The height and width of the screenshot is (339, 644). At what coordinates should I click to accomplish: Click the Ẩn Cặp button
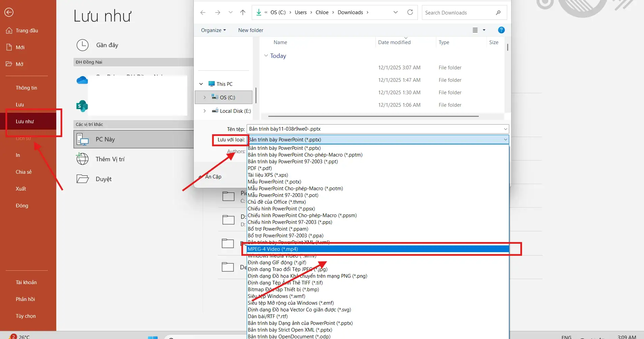(x=213, y=176)
